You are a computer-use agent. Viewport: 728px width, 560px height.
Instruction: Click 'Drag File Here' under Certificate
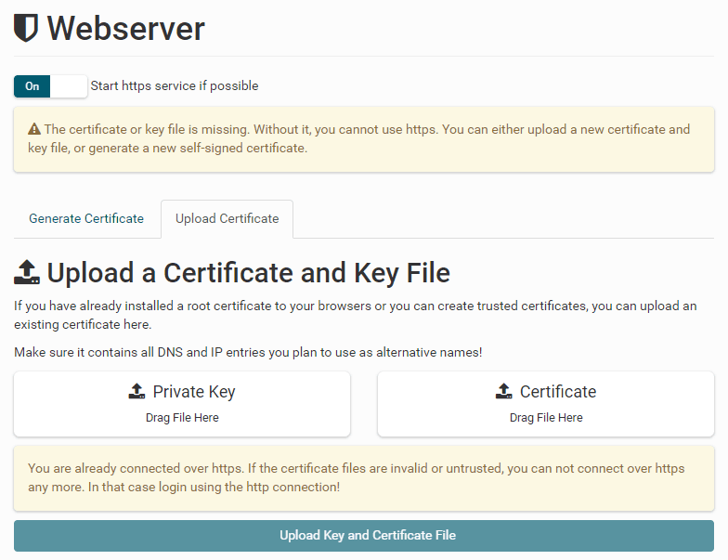[546, 418]
